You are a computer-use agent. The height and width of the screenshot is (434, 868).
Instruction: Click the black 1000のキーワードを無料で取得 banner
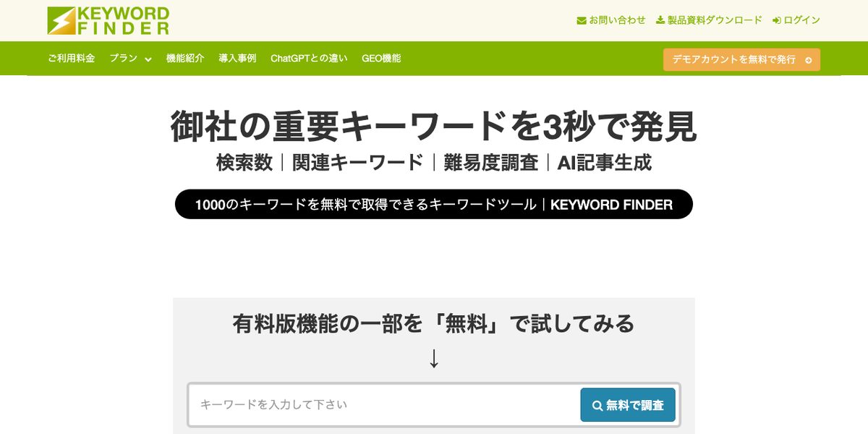[434, 204]
